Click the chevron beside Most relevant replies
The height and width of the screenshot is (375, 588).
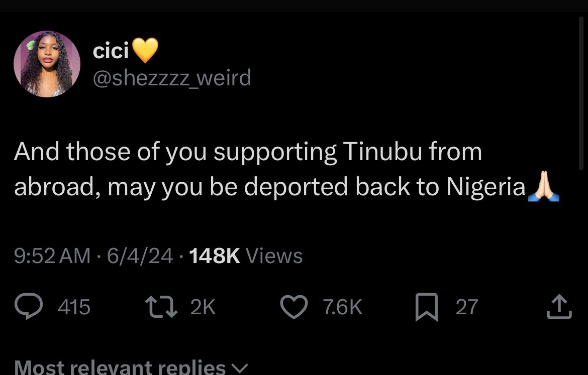(x=240, y=368)
